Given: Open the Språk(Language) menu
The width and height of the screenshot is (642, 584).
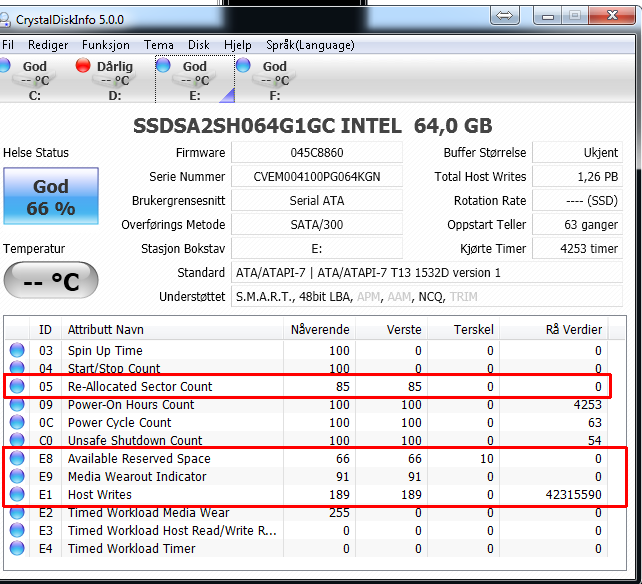Looking at the screenshot, I should 310,45.
